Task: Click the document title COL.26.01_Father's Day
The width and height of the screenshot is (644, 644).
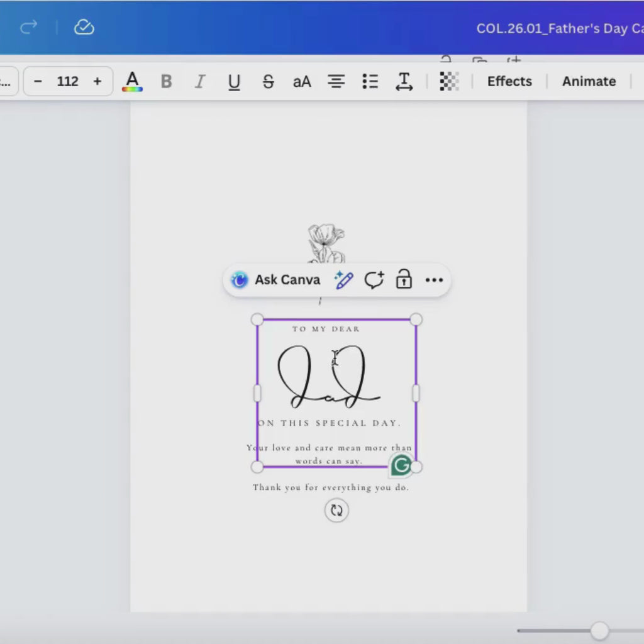Action: click(x=560, y=28)
